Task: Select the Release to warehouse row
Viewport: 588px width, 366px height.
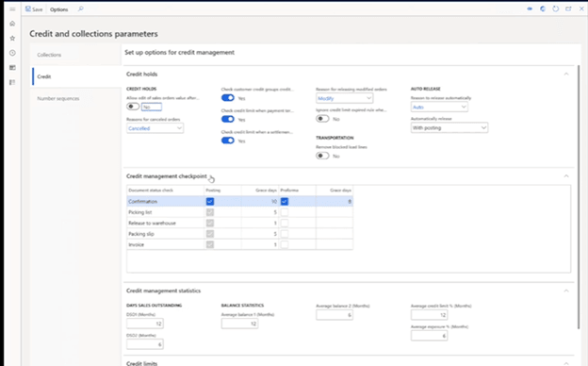Action: (239, 223)
